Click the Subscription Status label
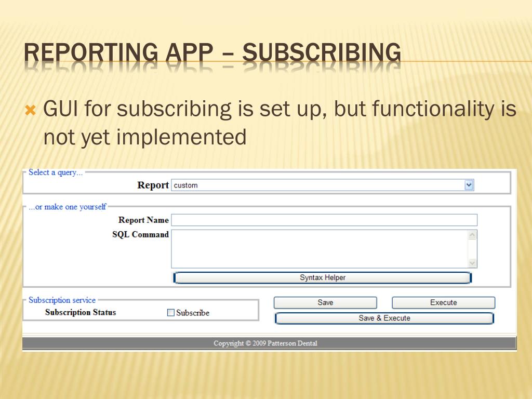Viewport: 532px width, 399px height. click(81, 312)
